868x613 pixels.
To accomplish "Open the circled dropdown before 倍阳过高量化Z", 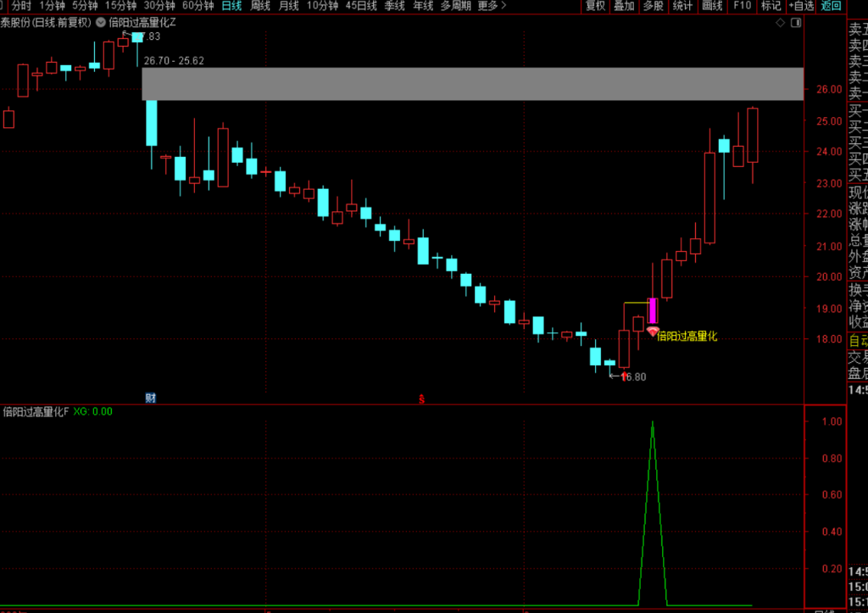I will pyautogui.click(x=101, y=23).
